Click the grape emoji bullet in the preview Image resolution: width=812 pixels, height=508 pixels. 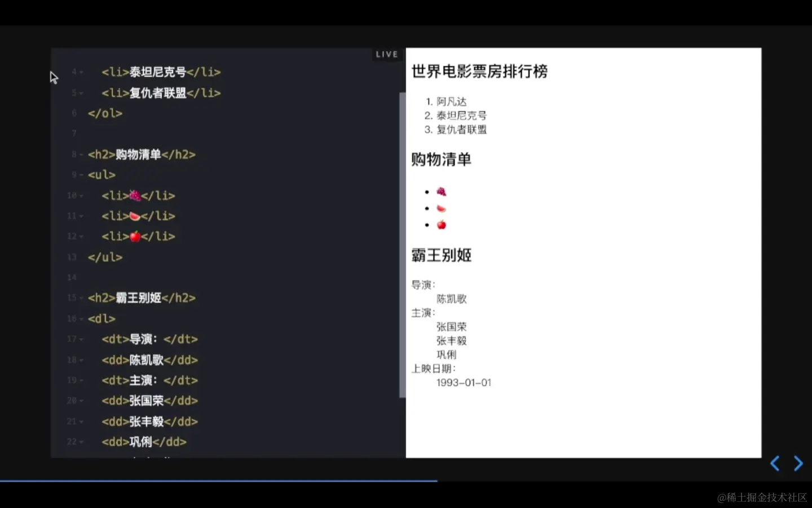pyautogui.click(x=442, y=191)
